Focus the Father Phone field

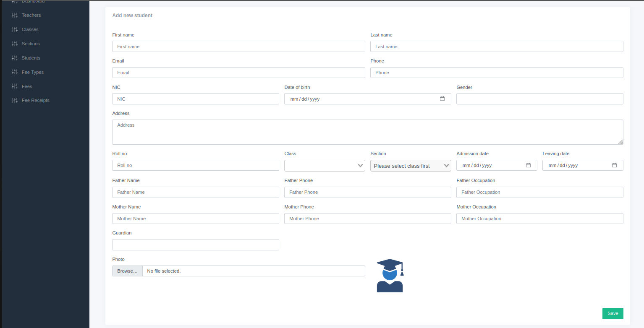pos(367,192)
